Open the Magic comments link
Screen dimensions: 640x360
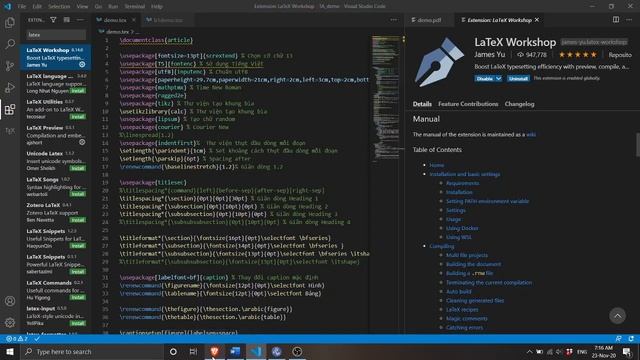point(467,318)
